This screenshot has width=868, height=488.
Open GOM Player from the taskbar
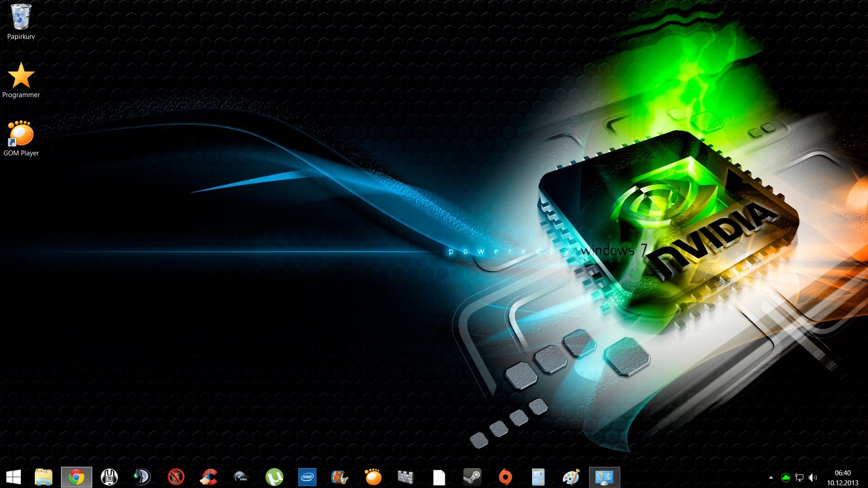[373, 477]
